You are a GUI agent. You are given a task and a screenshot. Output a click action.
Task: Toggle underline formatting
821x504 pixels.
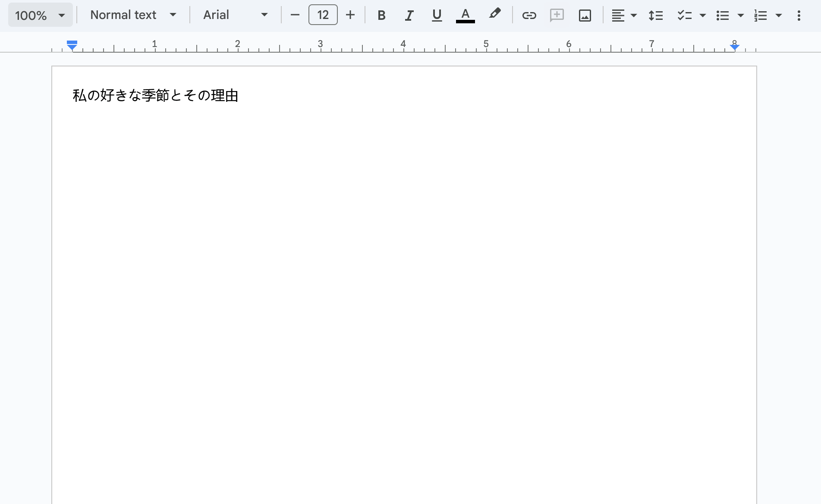[x=437, y=16]
